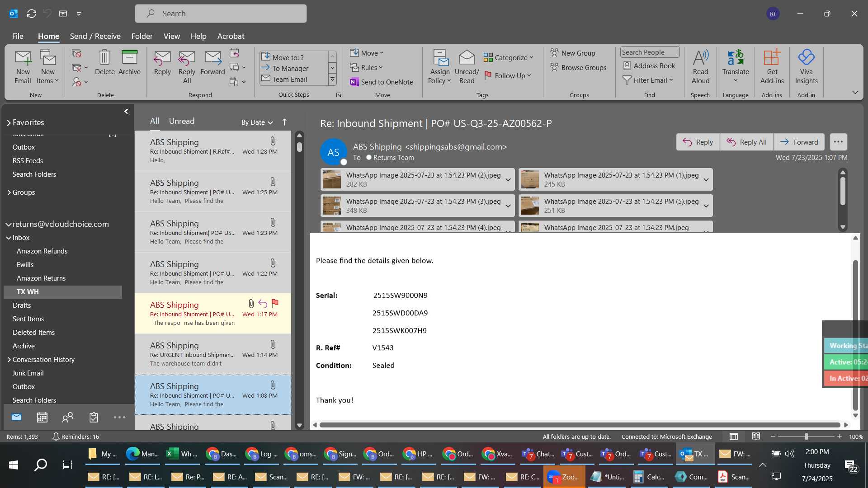Open the Acrobat tab
The image size is (868, 488).
click(x=231, y=36)
